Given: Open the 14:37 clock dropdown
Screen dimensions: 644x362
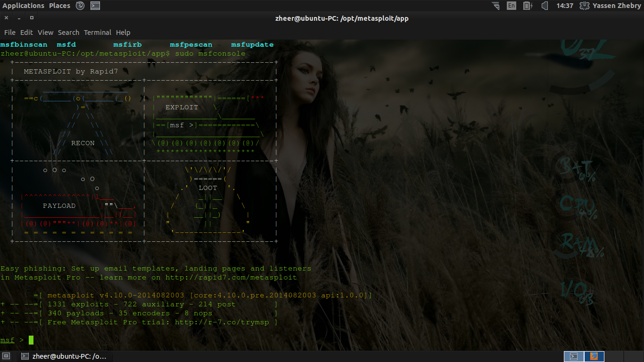Looking at the screenshot, I should [561, 6].
